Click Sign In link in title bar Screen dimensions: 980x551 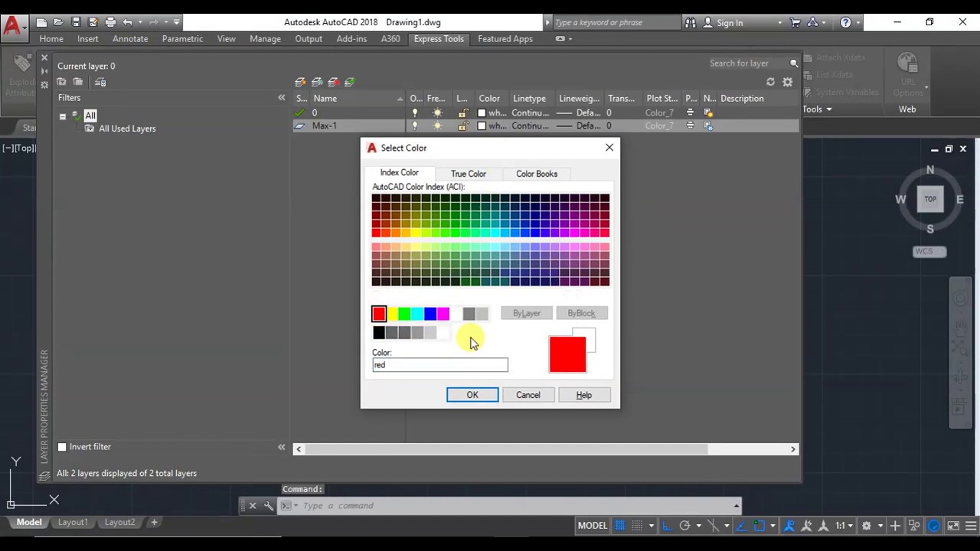pyautogui.click(x=730, y=23)
